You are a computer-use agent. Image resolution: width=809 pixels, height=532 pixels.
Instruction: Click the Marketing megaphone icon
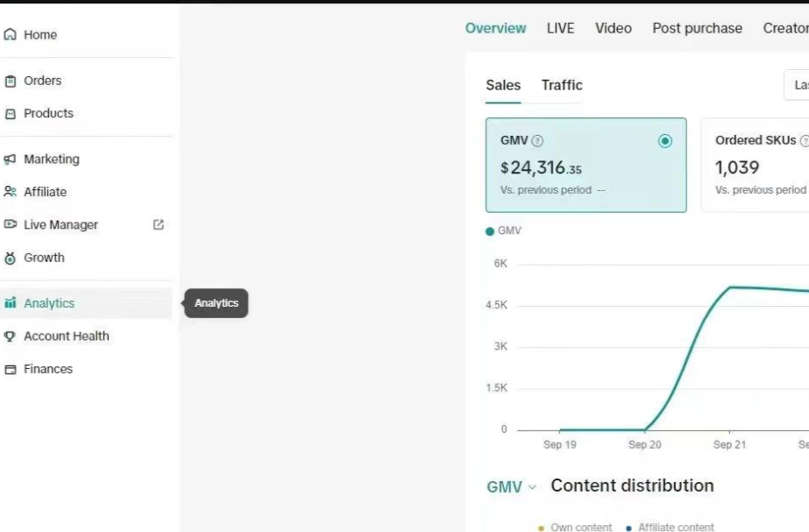click(11, 160)
